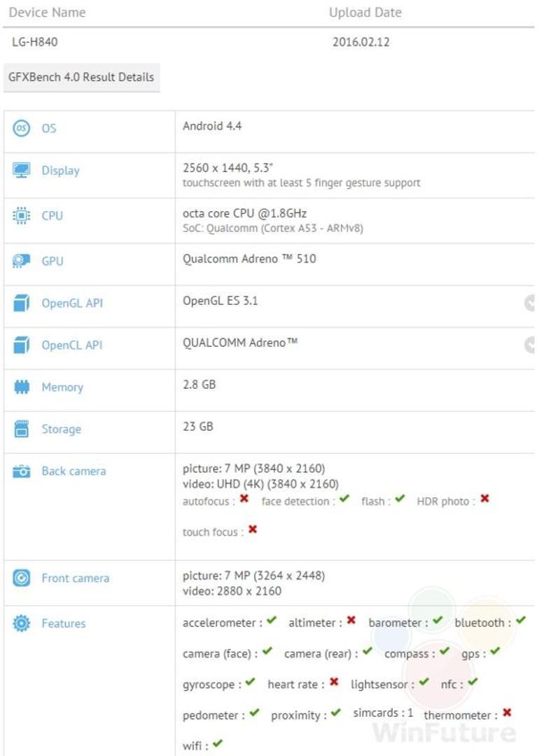Image resolution: width=539 pixels, height=756 pixels.
Task: Click the GFXBench 4.0 Result Details button
Action: (x=83, y=77)
